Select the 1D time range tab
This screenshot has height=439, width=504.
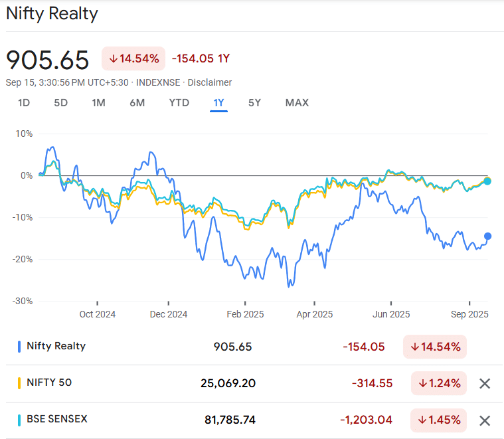pos(24,103)
